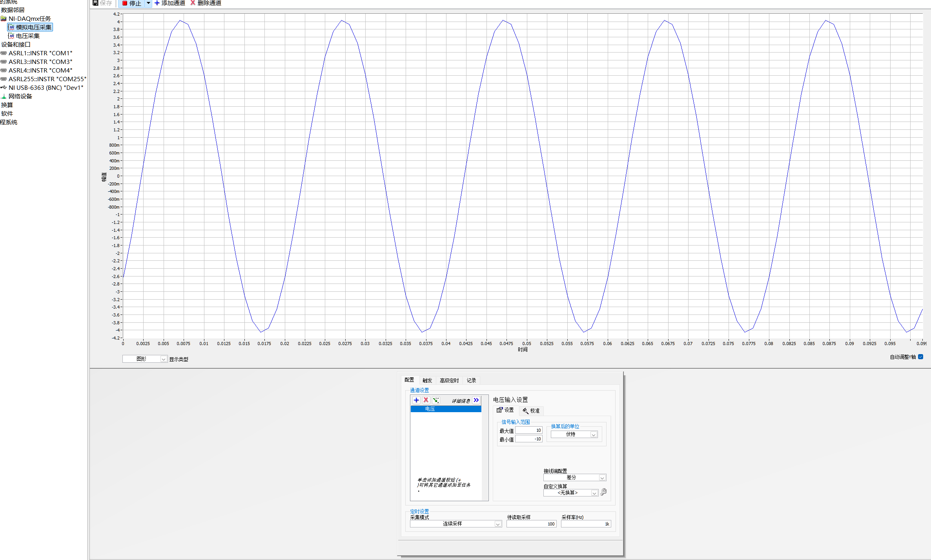Image resolution: width=931 pixels, height=560 pixels.
Task: Select NI USB-6363 (BNC) Dev1 device
Action: click(x=46, y=87)
